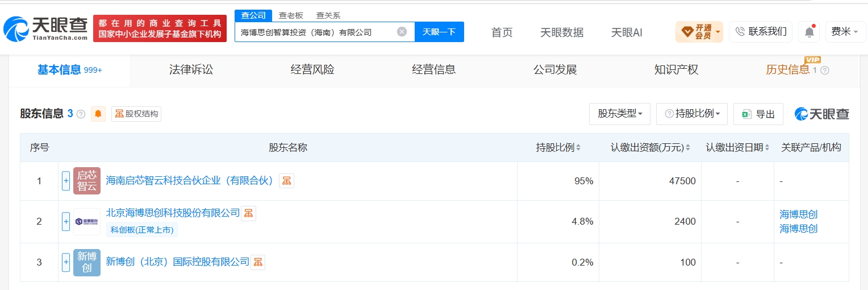Open 海南启芯智云科技合伙企业（有限合伙） link
The image size is (868, 290).
click(190, 181)
